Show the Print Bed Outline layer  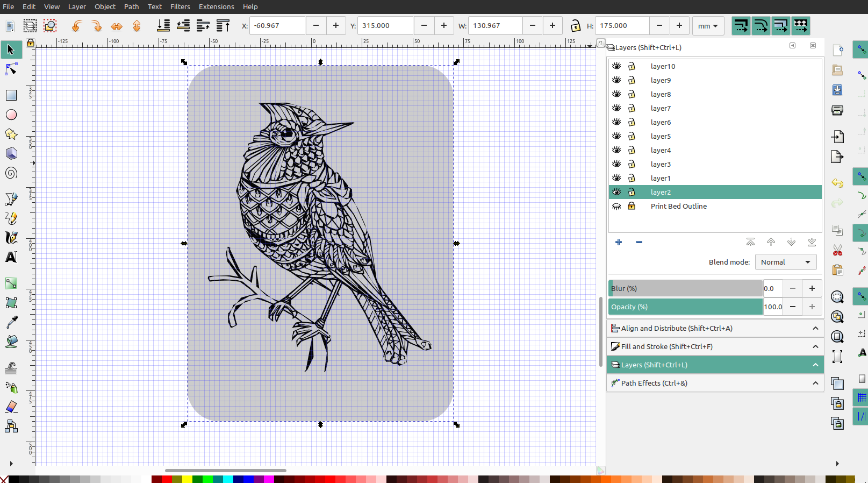(x=616, y=207)
